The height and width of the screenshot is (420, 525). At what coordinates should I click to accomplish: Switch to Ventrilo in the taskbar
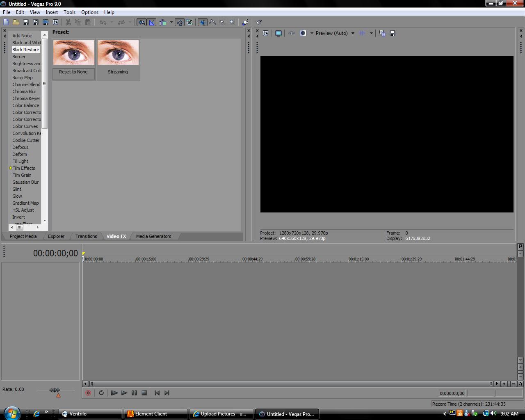point(91,414)
